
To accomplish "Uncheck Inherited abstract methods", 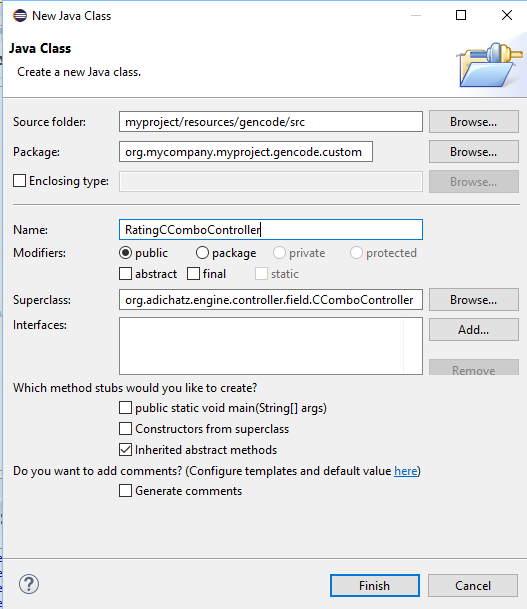I will [125, 450].
